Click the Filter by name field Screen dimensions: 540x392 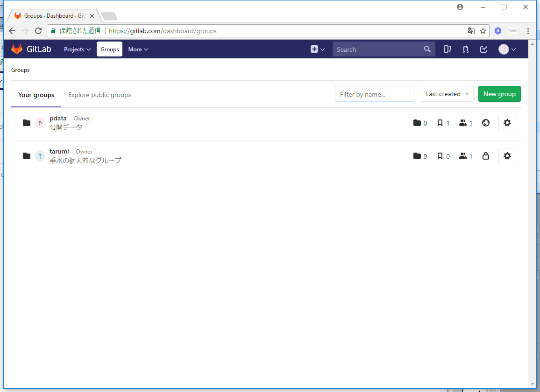pyautogui.click(x=374, y=94)
